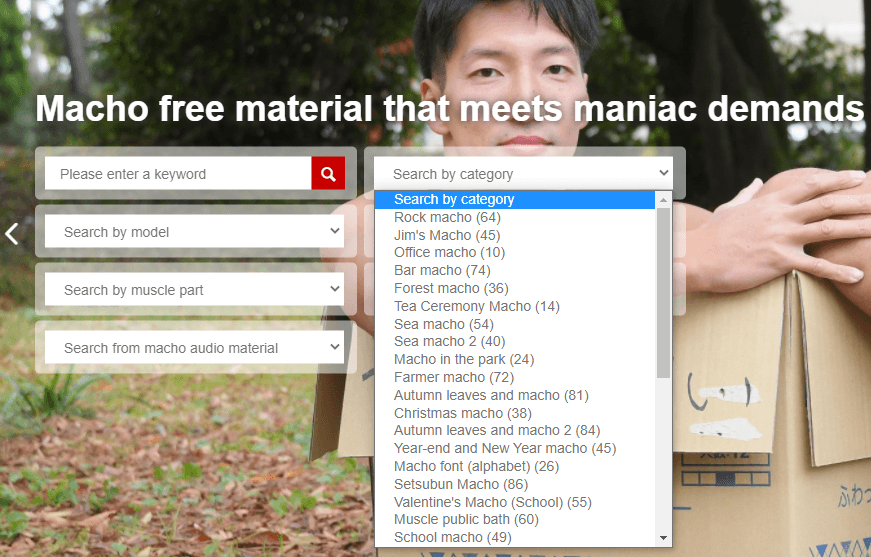Open the Search by muscle part dropdown
871x557 pixels.
(194, 289)
